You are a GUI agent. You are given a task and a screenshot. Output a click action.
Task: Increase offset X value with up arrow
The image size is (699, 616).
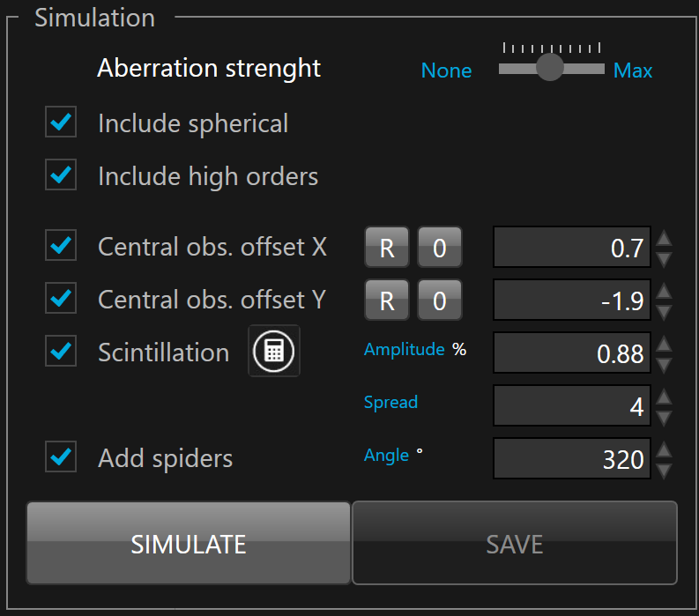pyautogui.click(x=664, y=239)
